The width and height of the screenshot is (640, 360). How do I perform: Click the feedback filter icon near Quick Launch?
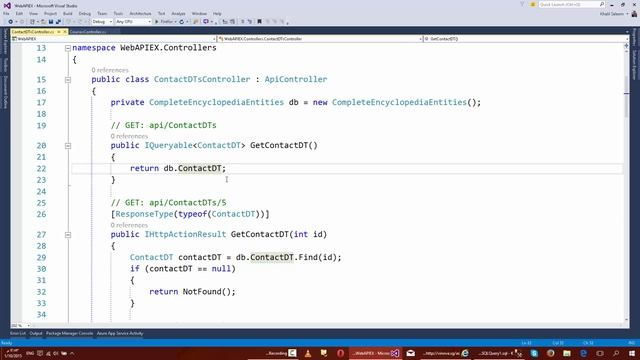(522, 4)
